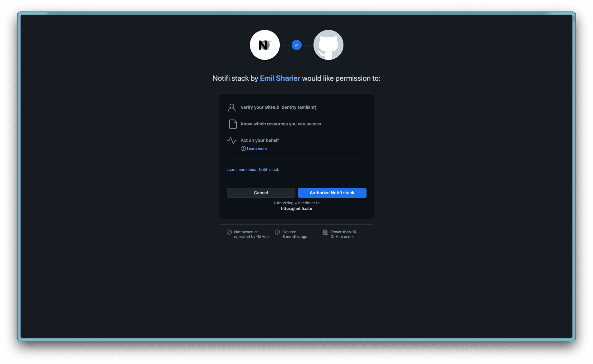The height and width of the screenshot is (364, 593).
Task: Click the person icon beside Verify identity
Action: coord(232,108)
